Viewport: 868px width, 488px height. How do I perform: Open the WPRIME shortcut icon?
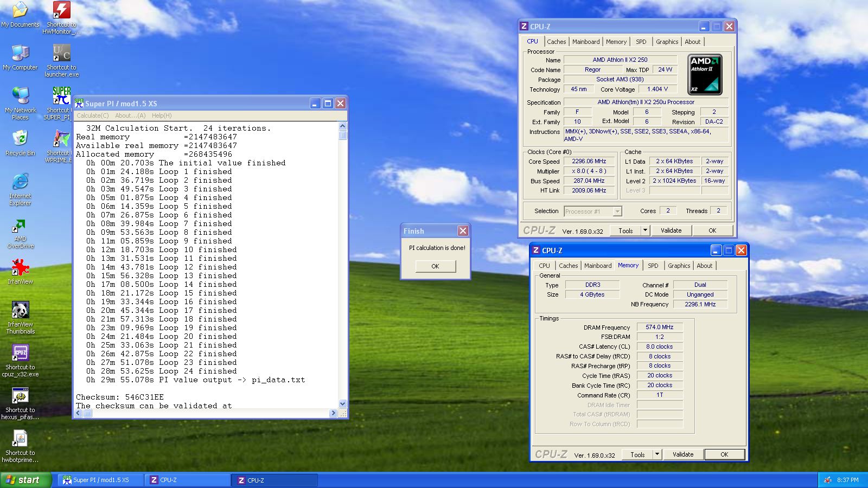(61, 139)
